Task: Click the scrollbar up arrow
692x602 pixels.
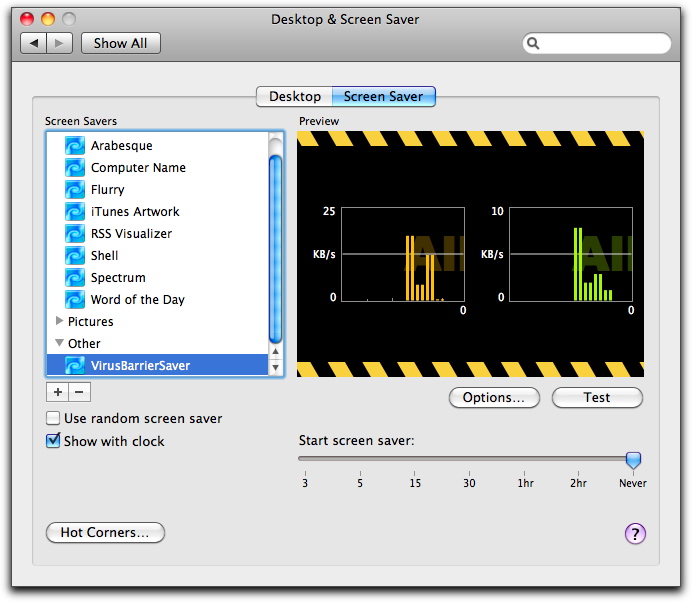Action: point(275,351)
